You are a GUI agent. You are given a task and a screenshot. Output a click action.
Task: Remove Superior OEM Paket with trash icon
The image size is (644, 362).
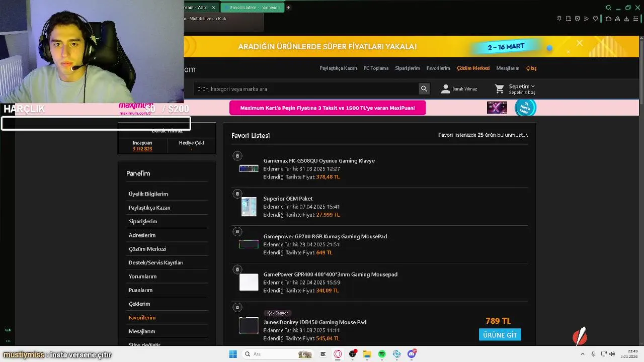[237, 194]
